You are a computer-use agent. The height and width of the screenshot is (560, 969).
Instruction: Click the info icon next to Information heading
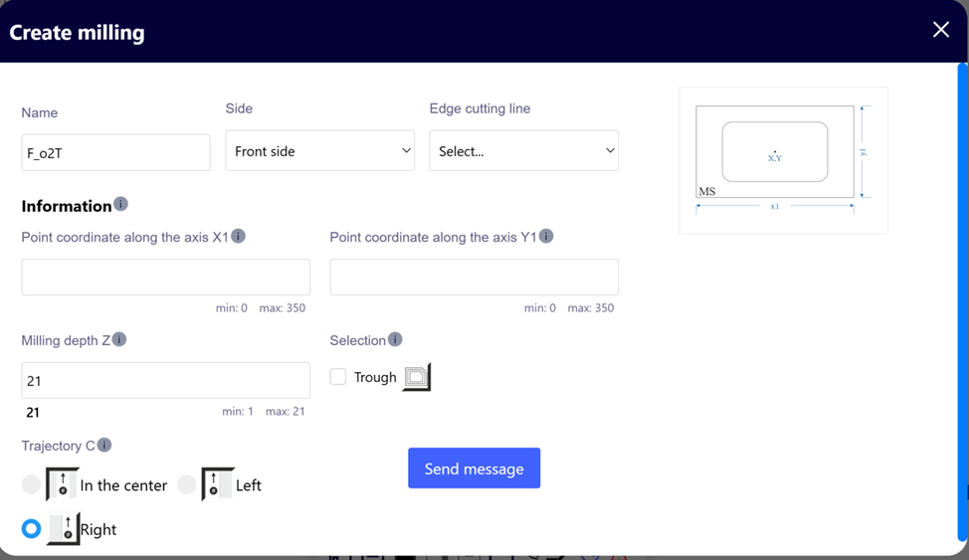[x=120, y=204]
